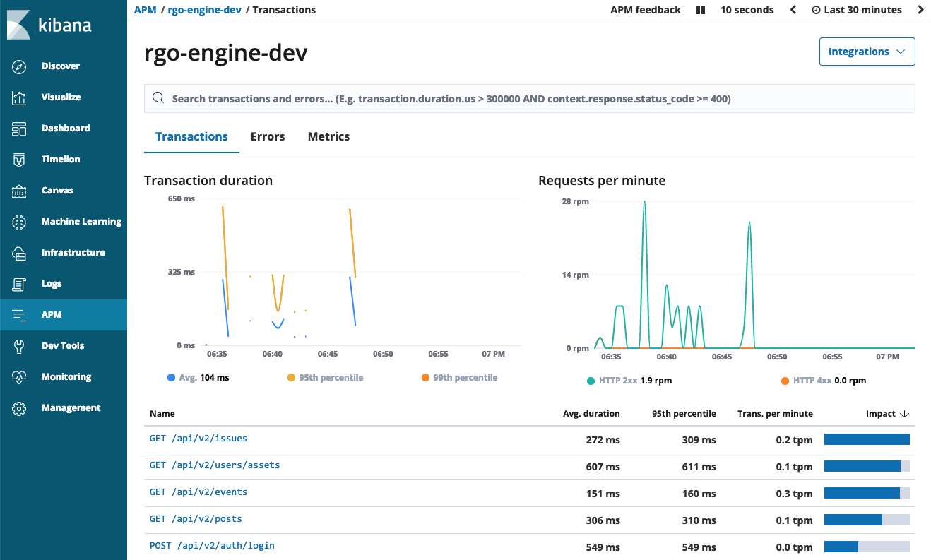Pause auto-refresh with the pause icon
The width and height of the screenshot is (931, 560).
pyautogui.click(x=701, y=10)
